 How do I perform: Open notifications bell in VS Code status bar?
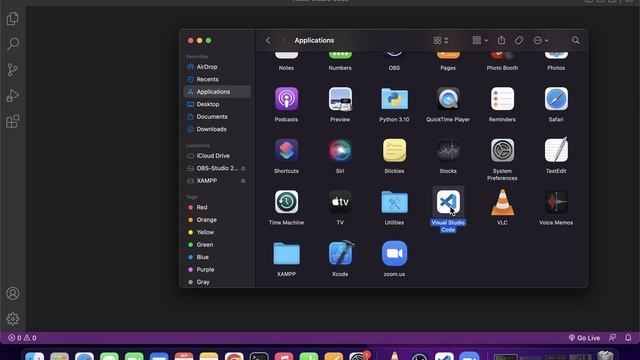[x=628, y=338]
